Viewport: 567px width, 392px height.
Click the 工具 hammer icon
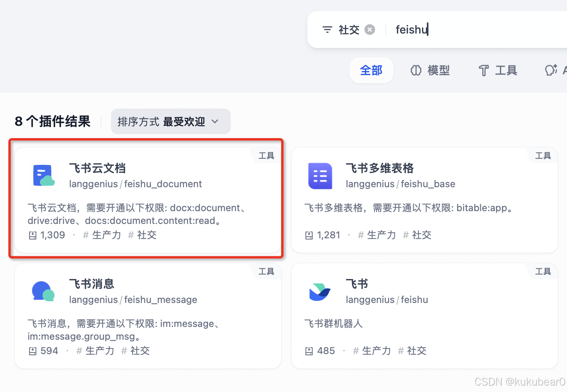click(x=484, y=70)
